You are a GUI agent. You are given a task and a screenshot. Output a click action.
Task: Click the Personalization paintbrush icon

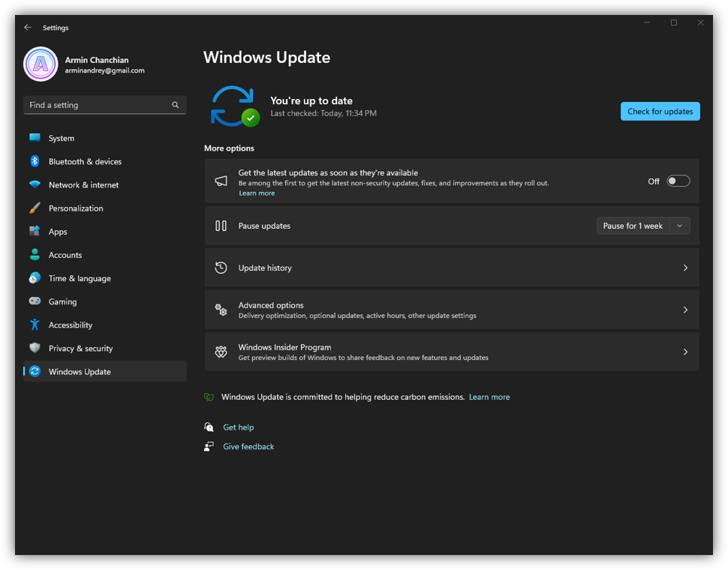tap(35, 208)
